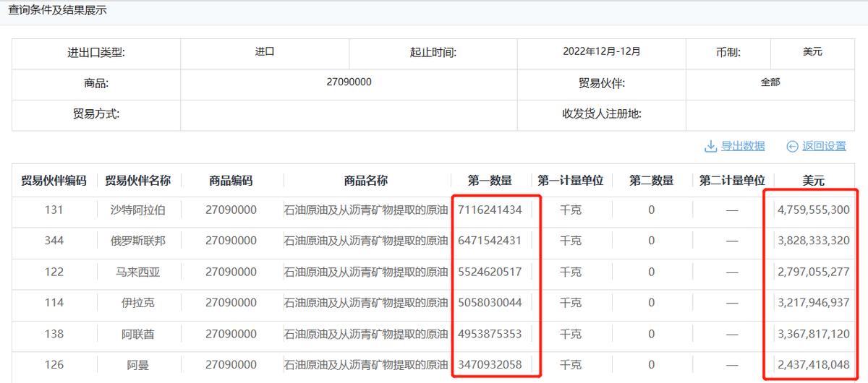Click quantity value 5524620517

coord(490,272)
